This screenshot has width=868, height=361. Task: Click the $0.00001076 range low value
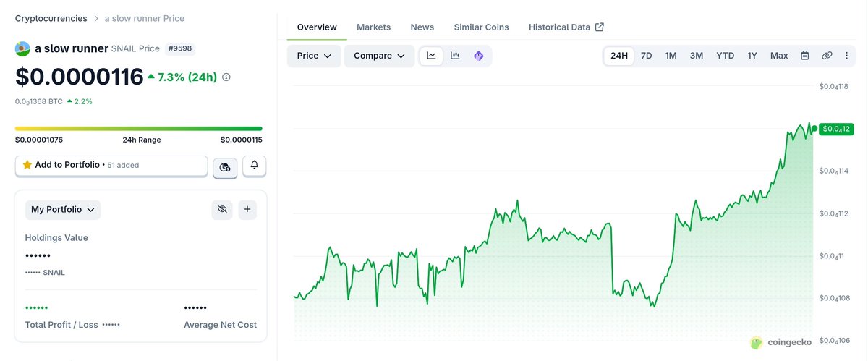39,140
